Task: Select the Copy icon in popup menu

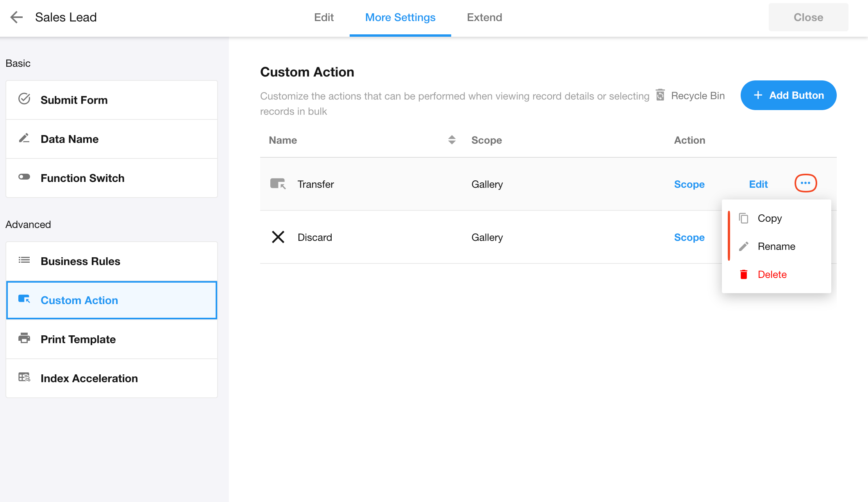Action: click(744, 218)
